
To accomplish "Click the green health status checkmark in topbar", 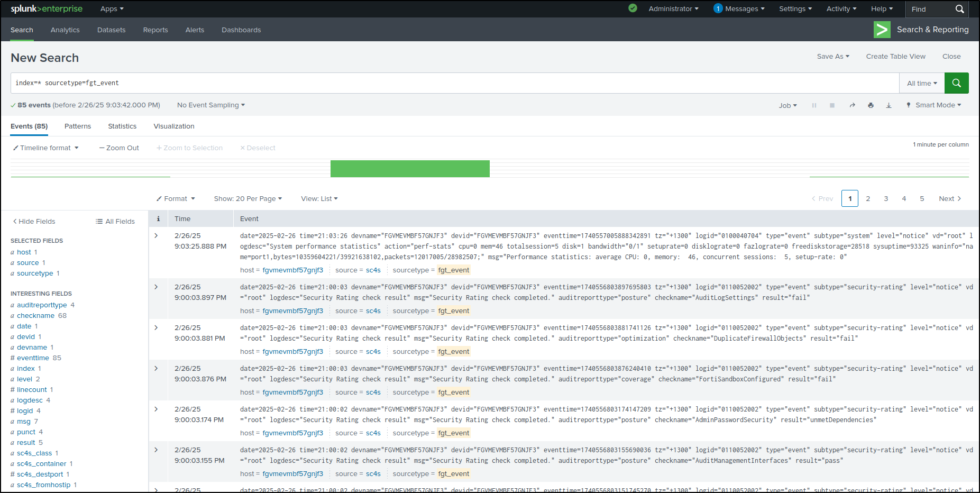I will click(633, 8).
